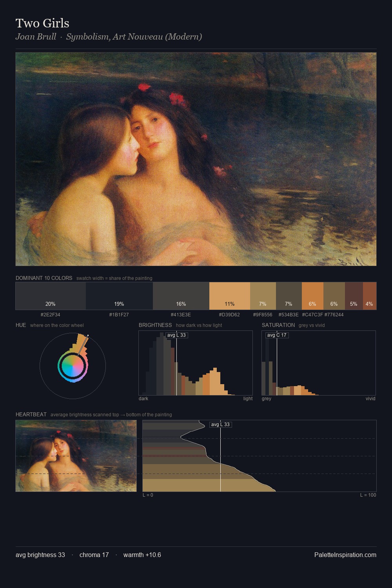Click 'chroma 17' in the footer
Screen dimensions: 392x588
[x=94, y=555]
